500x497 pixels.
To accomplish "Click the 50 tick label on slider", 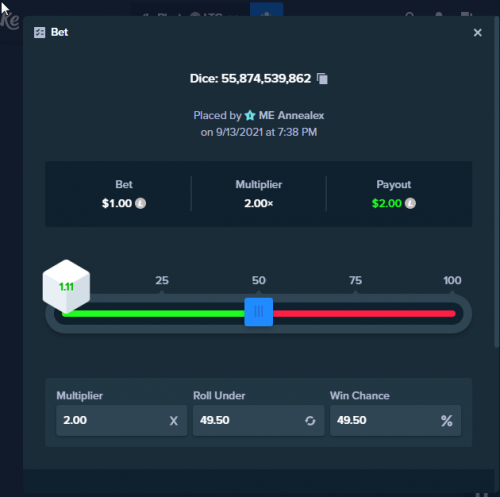I will 259,280.
